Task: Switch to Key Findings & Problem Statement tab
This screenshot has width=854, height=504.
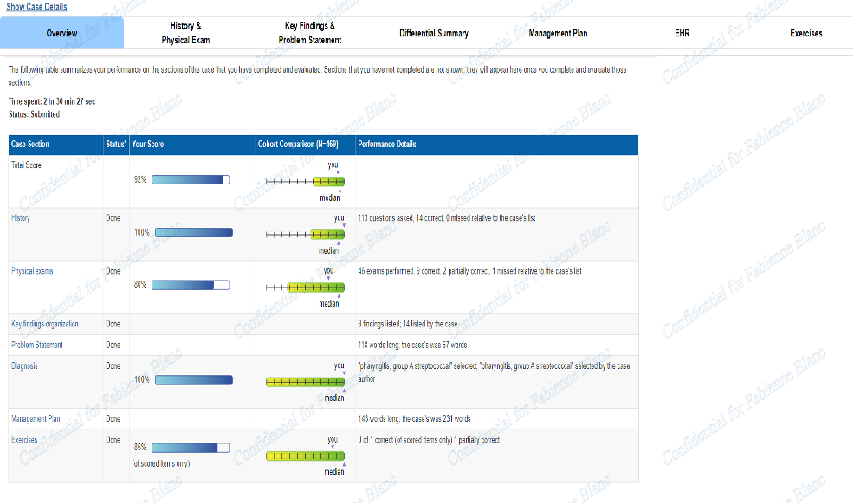Action: [x=309, y=33]
